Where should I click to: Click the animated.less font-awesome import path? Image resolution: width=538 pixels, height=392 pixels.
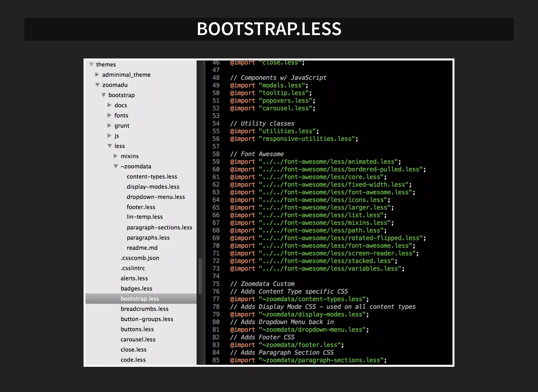point(329,162)
